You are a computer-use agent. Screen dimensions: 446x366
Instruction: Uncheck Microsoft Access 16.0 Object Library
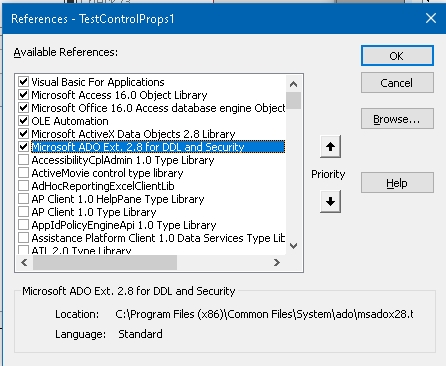point(23,95)
